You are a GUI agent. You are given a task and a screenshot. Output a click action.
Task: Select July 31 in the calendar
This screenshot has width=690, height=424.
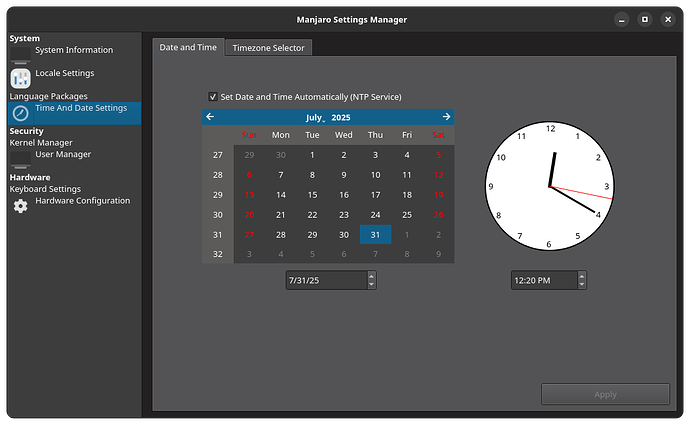[x=375, y=234]
